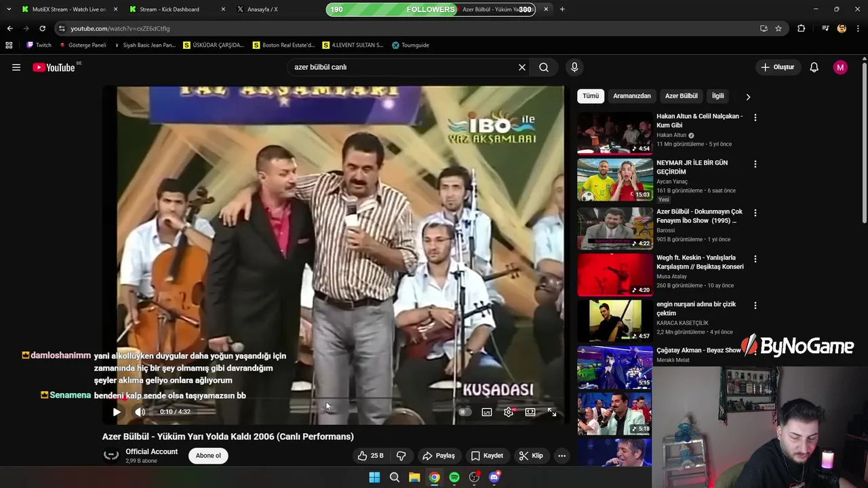
Task: Share the video via Paylaş
Action: pyautogui.click(x=438, y=455)
